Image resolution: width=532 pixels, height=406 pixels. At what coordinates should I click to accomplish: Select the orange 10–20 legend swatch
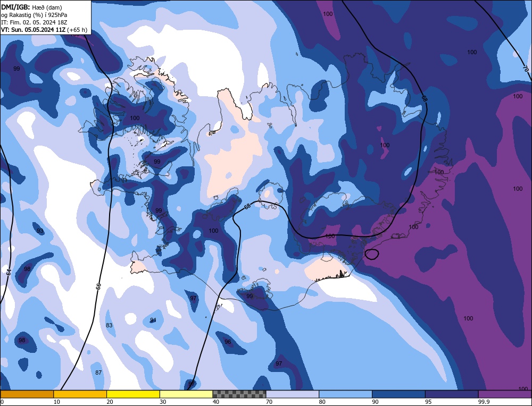coord(80,394)
